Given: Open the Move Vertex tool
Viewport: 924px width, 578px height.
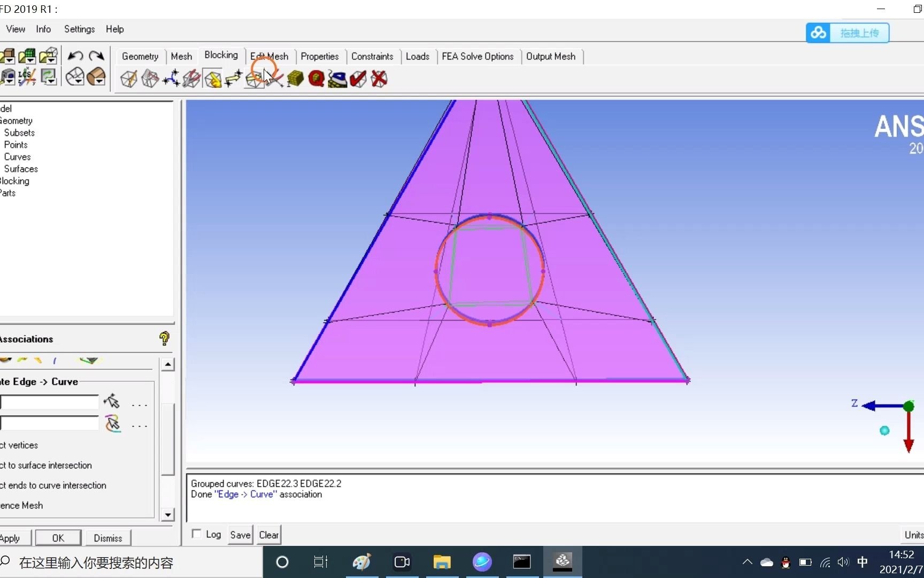Looking at the screenshot, I should pyautogui.click(x=233, y=79).
